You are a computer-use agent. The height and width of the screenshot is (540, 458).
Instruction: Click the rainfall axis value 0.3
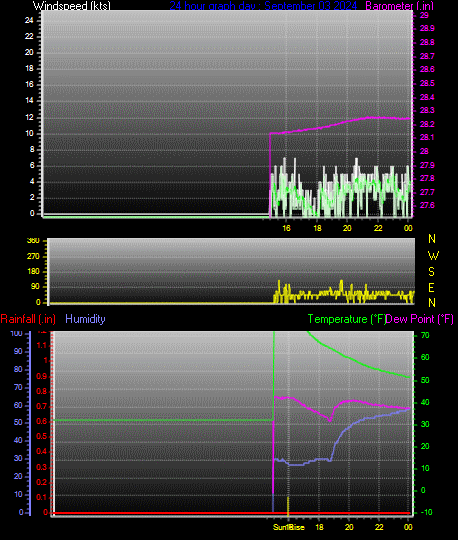(42, 467)
